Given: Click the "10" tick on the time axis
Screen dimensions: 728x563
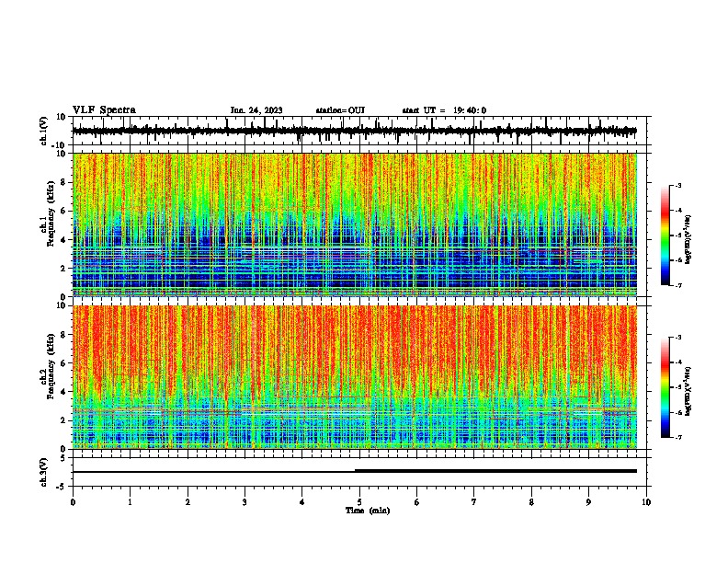Looking at the screenshot, I should 646,502.
